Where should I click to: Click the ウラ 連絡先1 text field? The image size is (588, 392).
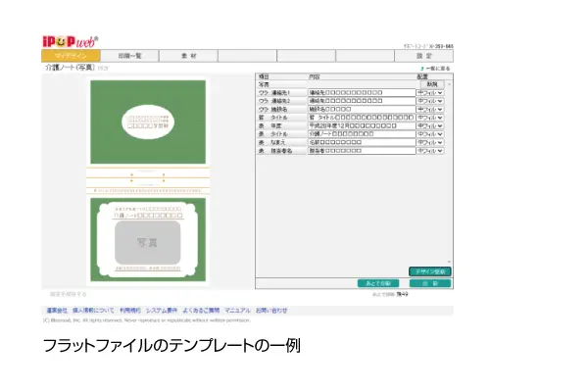(362, 93)
